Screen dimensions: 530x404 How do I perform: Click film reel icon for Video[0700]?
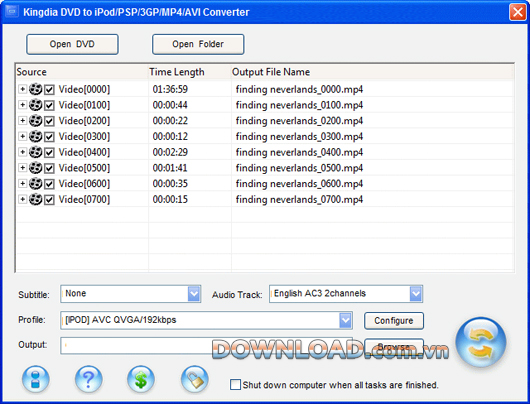35,199
